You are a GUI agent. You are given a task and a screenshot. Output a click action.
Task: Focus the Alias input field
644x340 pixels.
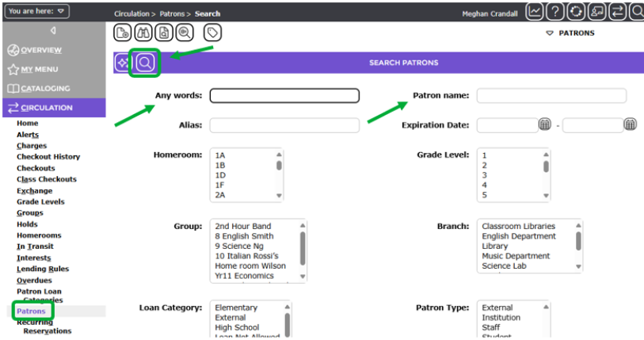[284, 125]
